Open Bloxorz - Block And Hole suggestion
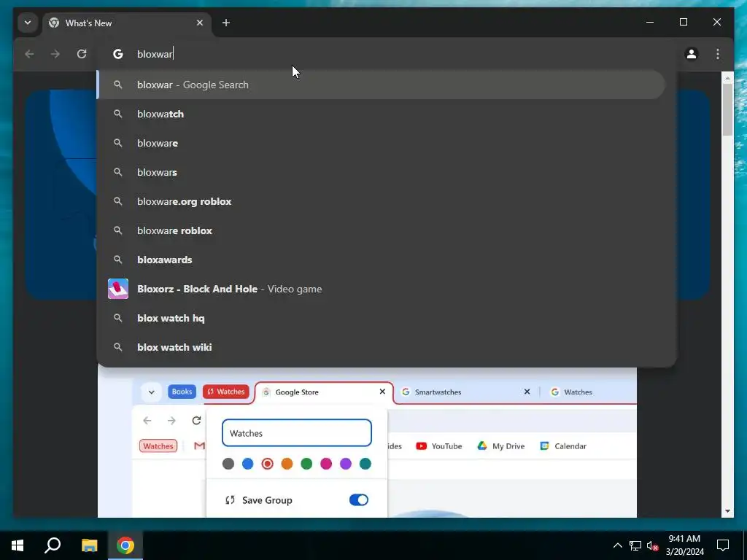The width and height of the screenshot is (747, 560). [381, 289]
